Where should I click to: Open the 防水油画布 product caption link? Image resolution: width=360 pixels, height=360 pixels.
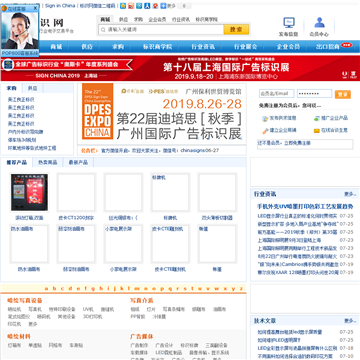coord(29,269)
